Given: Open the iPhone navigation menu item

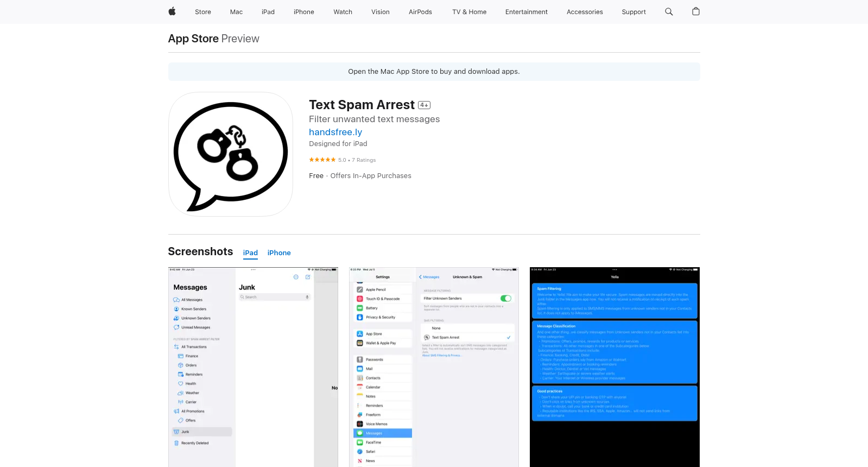Looking at the screenshot, I should (x=304, y=12).
